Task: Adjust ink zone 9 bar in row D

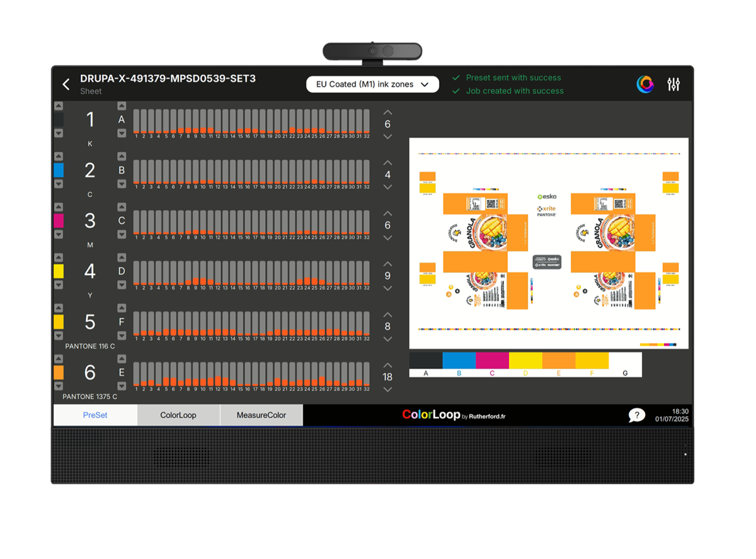Action: coord(195,273)
